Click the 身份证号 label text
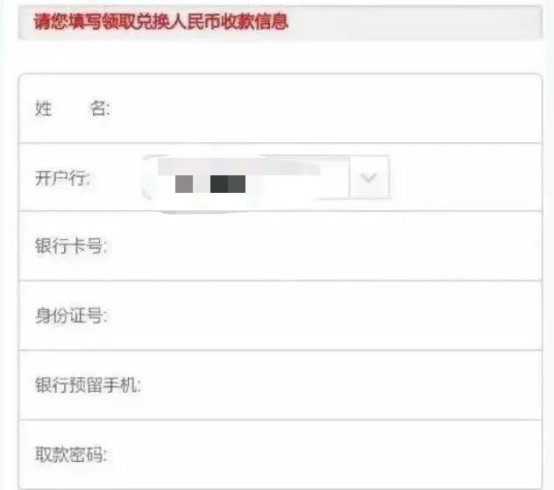Image resolution: width=554 pixels, height=490 pixels. click(71, 315)
